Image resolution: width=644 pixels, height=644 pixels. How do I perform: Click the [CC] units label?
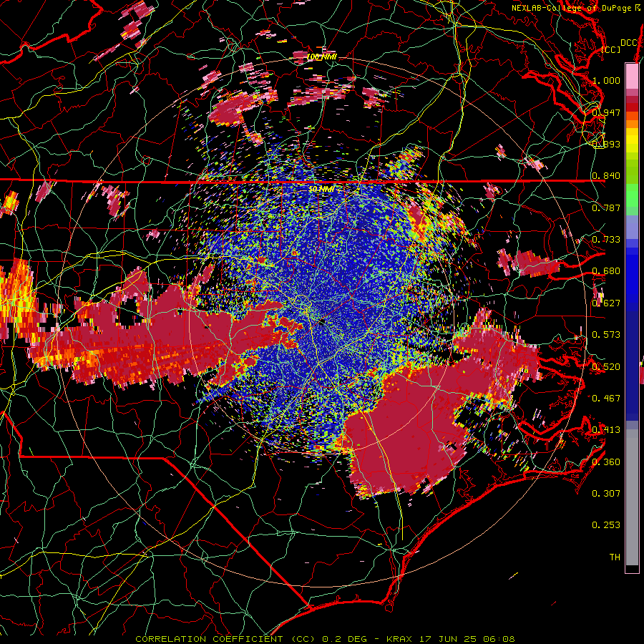tap(611, 49)
